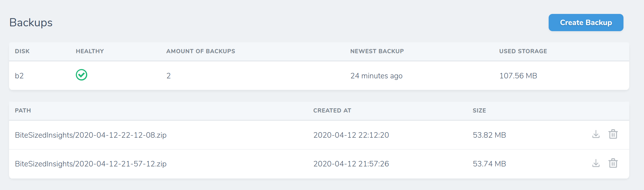Delete the 21-57-12 backup zip
Screen dimensions: 644x190
click(x=613, y=163)
